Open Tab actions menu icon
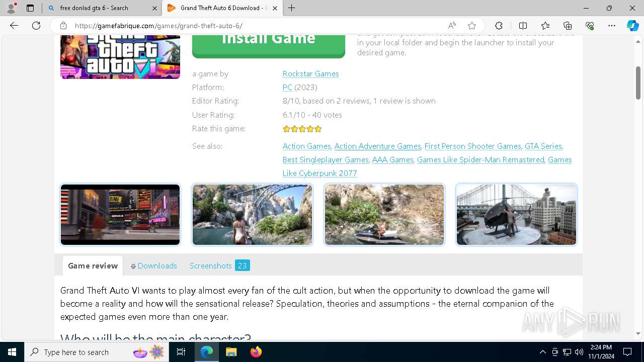 [30, 8]
